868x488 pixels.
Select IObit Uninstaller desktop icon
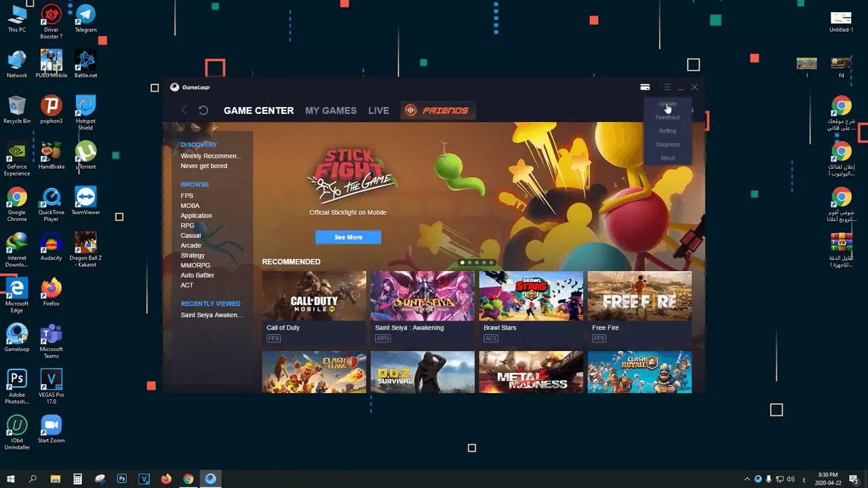click(17, 432)
